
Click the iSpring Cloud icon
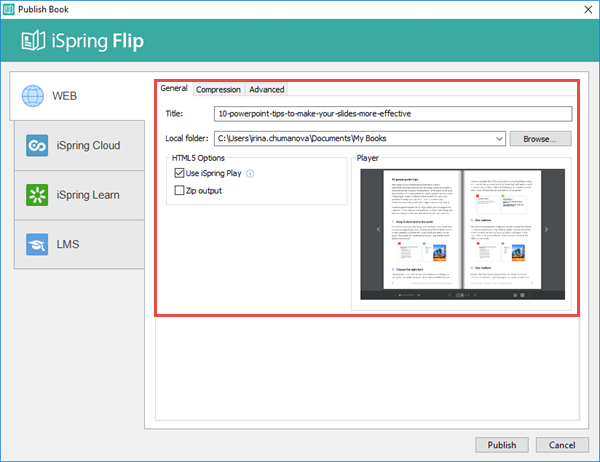pyautogui.click(x=37, y=145)
